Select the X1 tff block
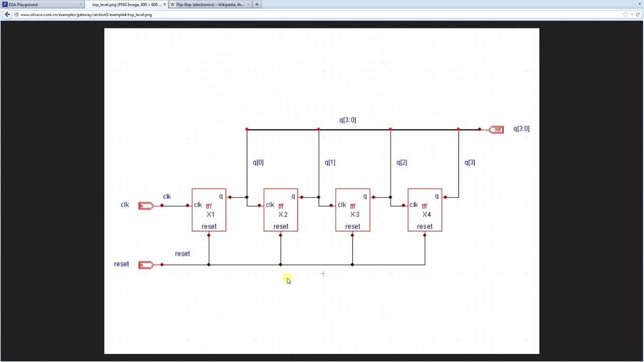Screen dimensions: 644x362 pos(209,210)
